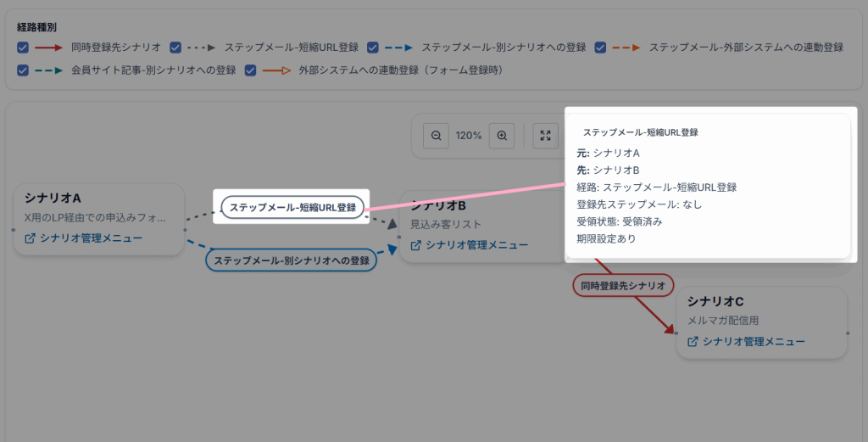Image resolution: width=868 pixels, height=442 pixels.
Task: Click the red arrowhead pointing to シナリオC
Action: click(670, 328)
